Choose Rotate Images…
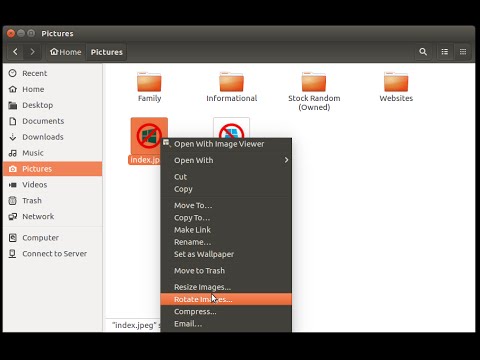The image size is (480, 360). pyautogui.click(x=226, y=299)
